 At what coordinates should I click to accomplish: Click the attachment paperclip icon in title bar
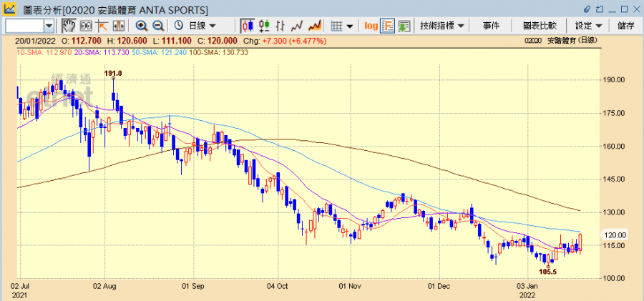(587, 9)
